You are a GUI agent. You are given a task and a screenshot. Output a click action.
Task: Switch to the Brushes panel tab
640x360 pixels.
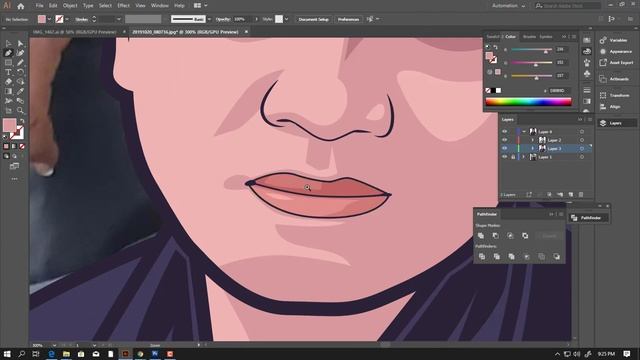(x=529, y=37)
